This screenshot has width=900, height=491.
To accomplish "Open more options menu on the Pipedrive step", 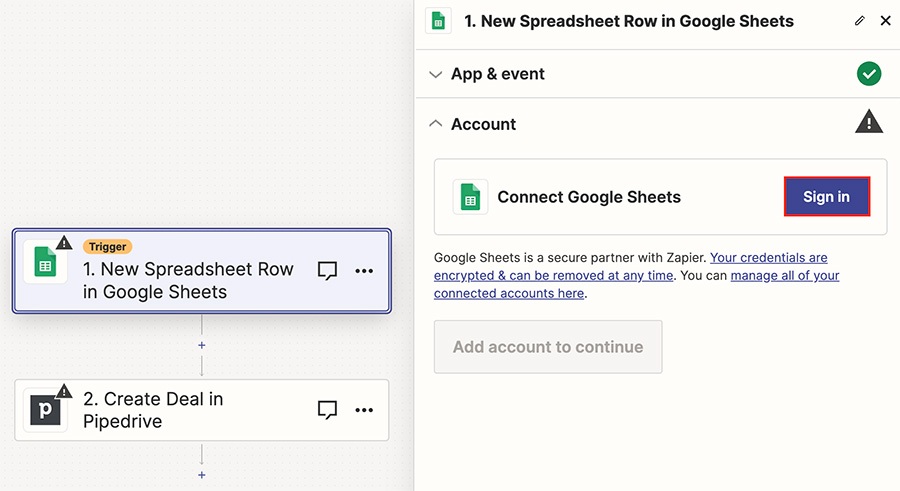I will [364, 409].
